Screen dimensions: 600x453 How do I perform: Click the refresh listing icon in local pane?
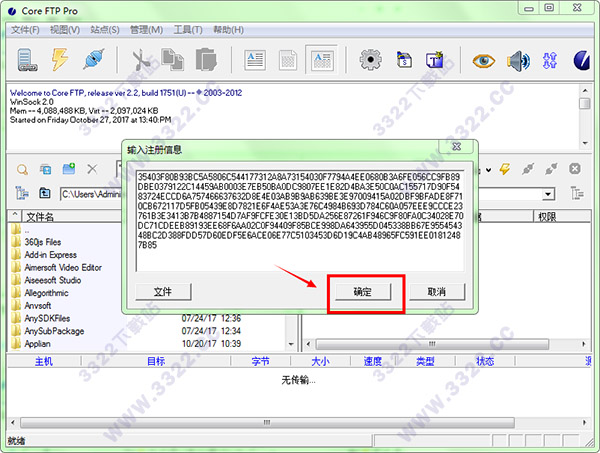coord(45,169)
